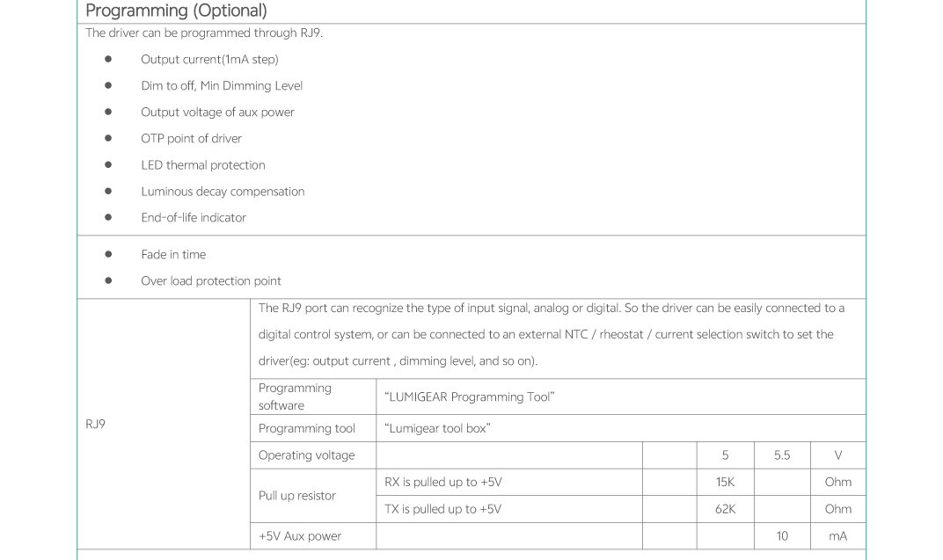Viewport: 943px width, 560px height.
Task: Click the 62K resistor value cell
Action: (725, 509)
